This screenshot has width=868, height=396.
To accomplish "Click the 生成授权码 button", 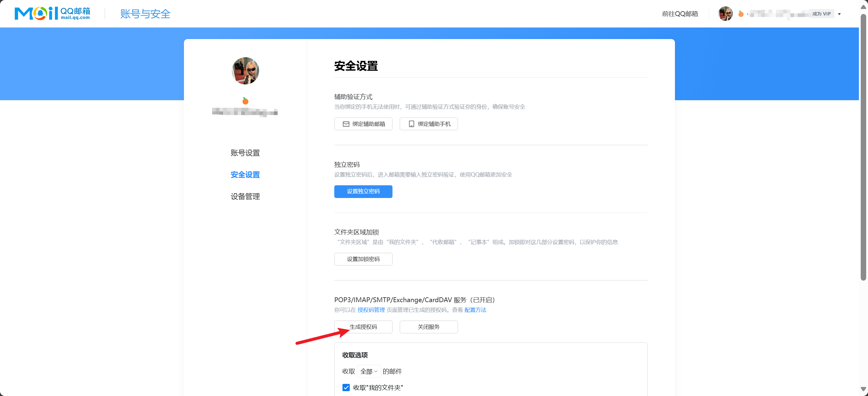I will point(363,327).
